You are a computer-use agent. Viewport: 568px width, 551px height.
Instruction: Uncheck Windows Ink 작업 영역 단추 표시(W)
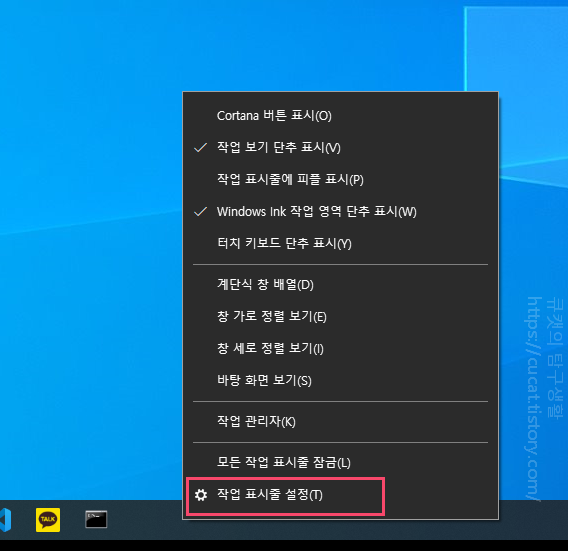point(341,211)
